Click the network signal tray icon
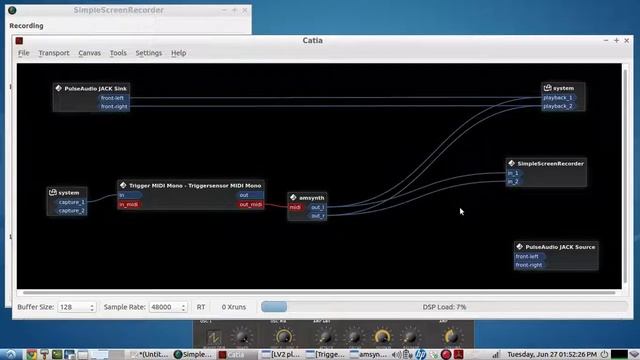640x360 pixels. coord(495,355)
